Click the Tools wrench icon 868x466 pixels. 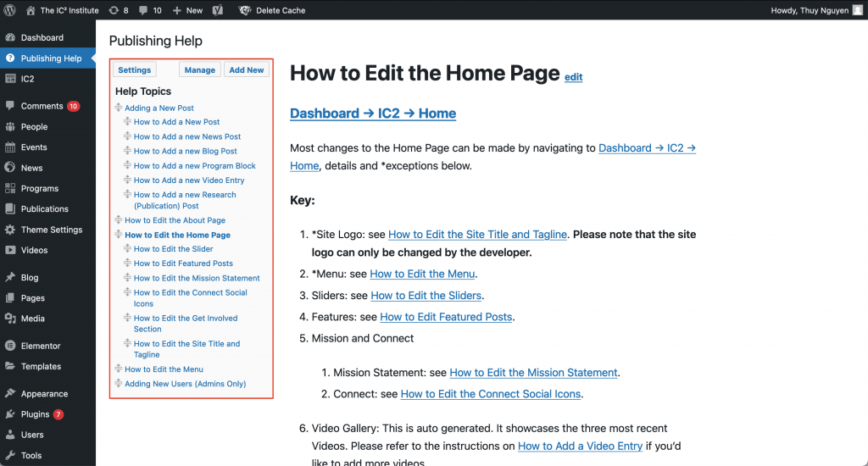click(x=10, y=455)
